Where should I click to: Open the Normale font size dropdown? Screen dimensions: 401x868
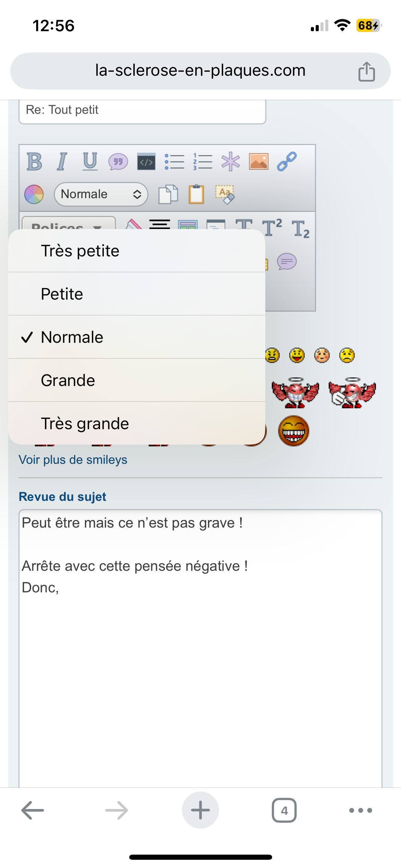[101, 194]
